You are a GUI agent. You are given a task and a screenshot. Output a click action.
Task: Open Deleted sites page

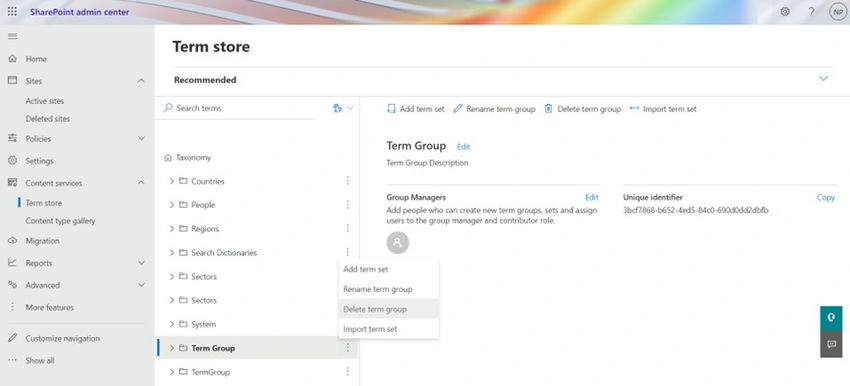(48, 118)
